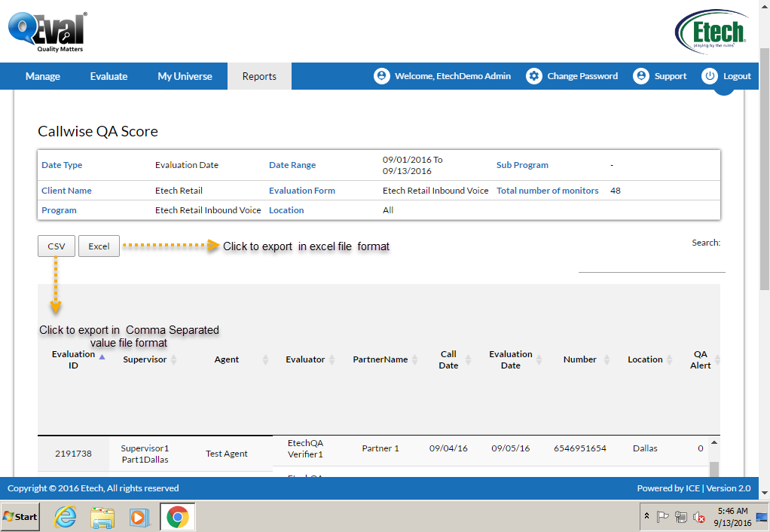This screenshot has width=770, height=532.
Task: Click the Etech logo
Action: tap(711, 32)
